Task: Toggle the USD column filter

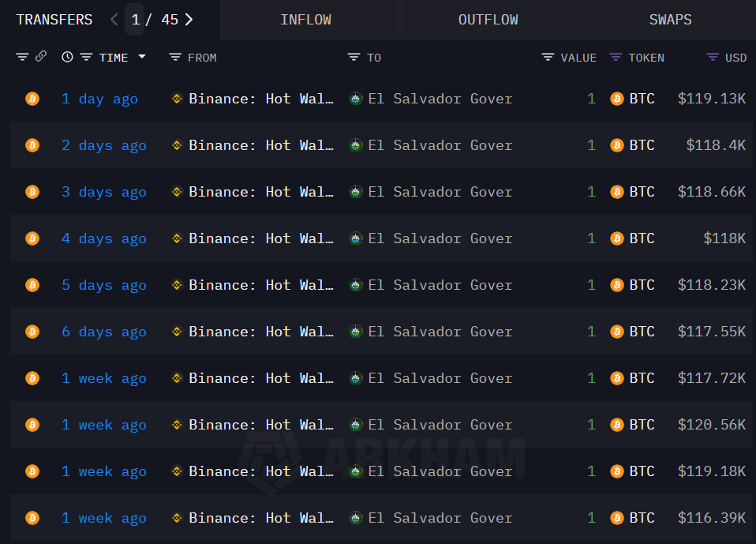Action: tap(713, 57)
